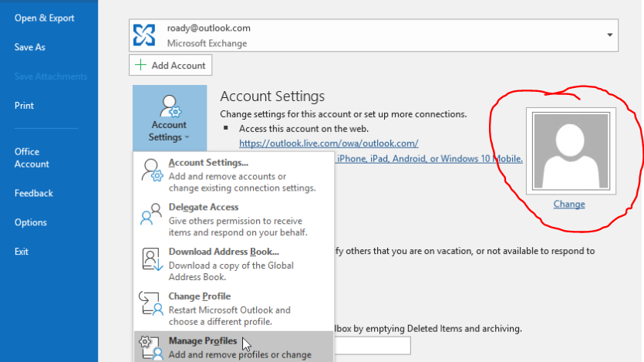Choose Delegate Access from the menu
Image resolution: width=644 pixels, height=362 pixels.
(x=234, y=219)
